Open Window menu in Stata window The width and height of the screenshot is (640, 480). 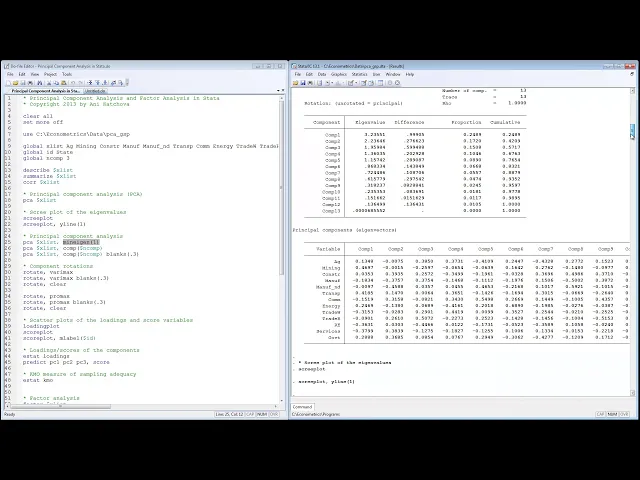click(x=393, y=74)
